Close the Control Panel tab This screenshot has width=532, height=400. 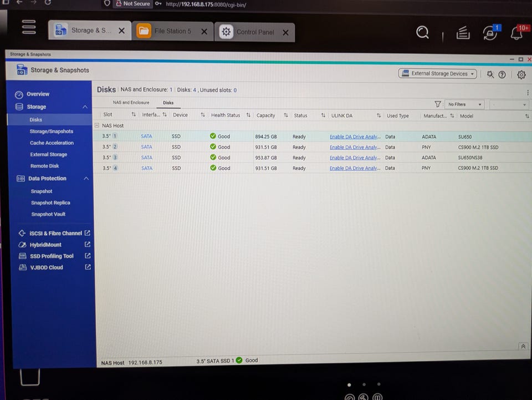[x=286, y=33]
